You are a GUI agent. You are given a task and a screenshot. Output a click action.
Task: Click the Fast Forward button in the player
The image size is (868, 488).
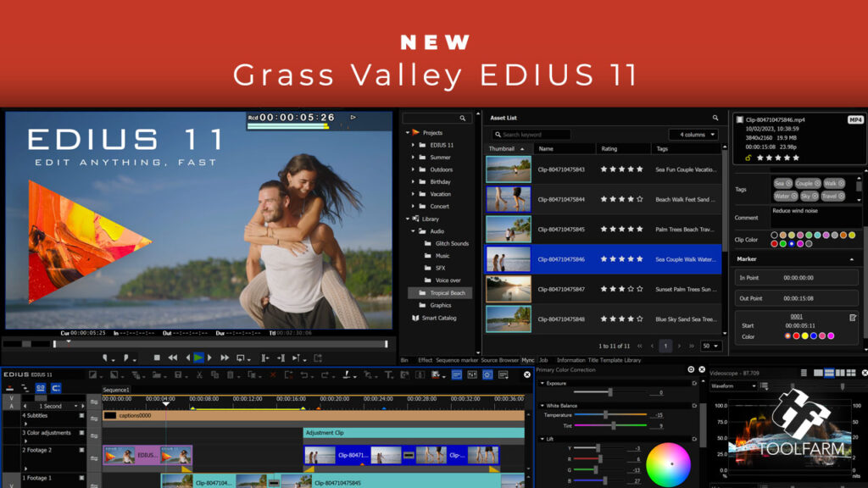[224, 358]
